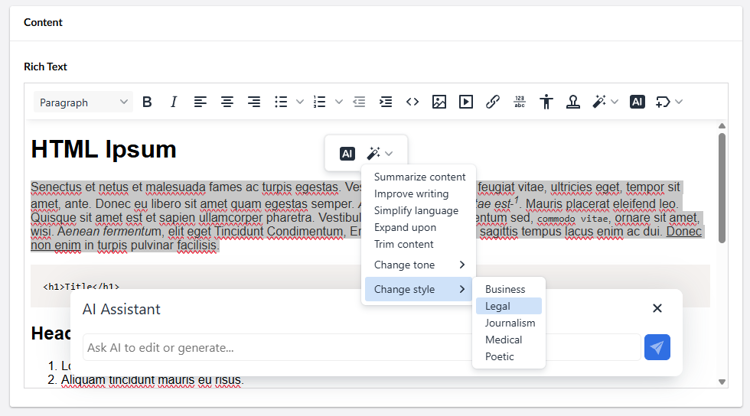Center align the text

pos(227,102)
